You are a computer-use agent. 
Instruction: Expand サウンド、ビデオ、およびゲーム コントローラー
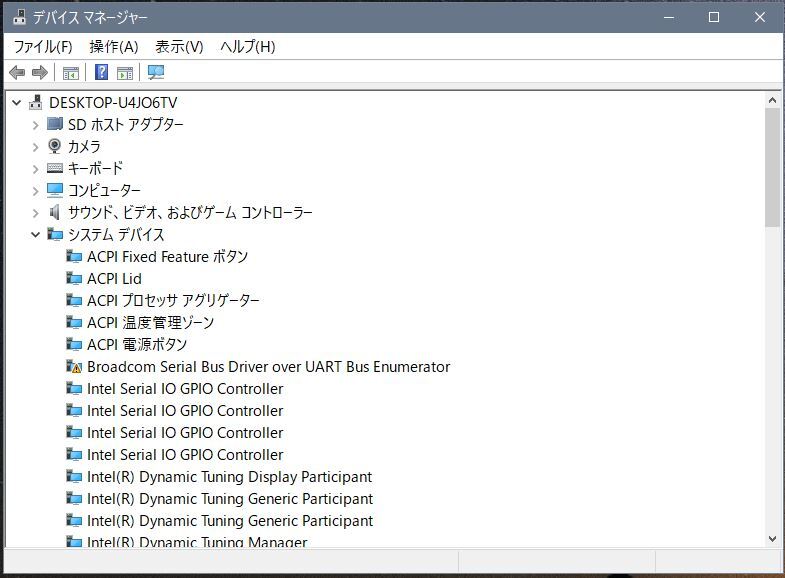click(36, 213)
